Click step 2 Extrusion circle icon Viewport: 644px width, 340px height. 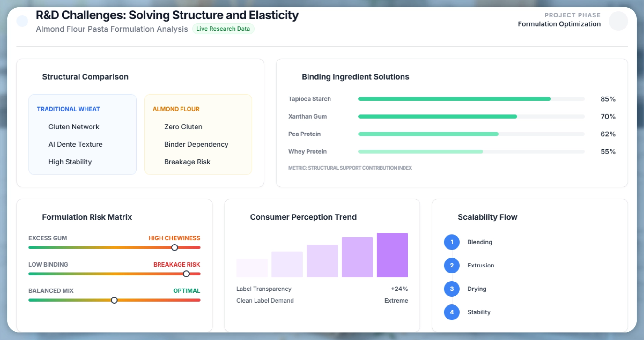pyautogui.click(x=451, y=265)
